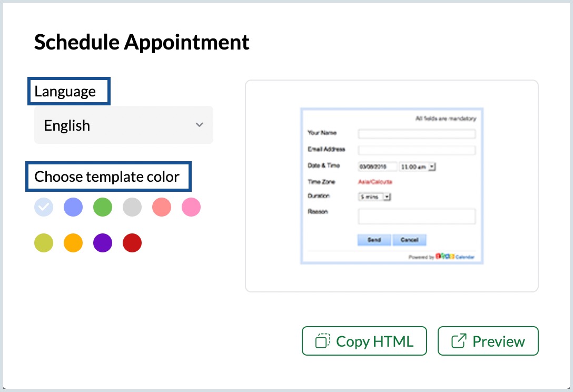Click the Schedule Appointment heading
The width and height of the screenshot is (573, 392).
click(142, 42)
